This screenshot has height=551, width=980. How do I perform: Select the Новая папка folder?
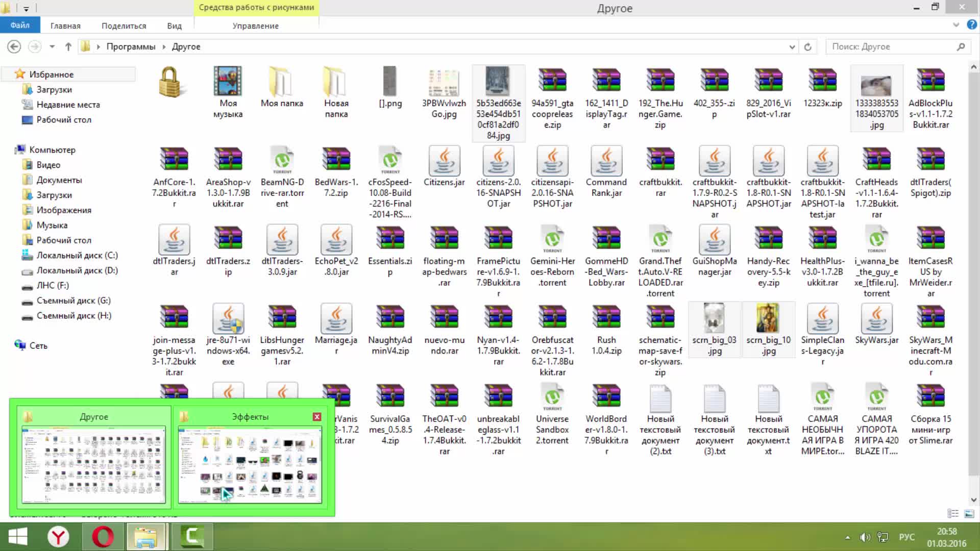tap(336, 92)
